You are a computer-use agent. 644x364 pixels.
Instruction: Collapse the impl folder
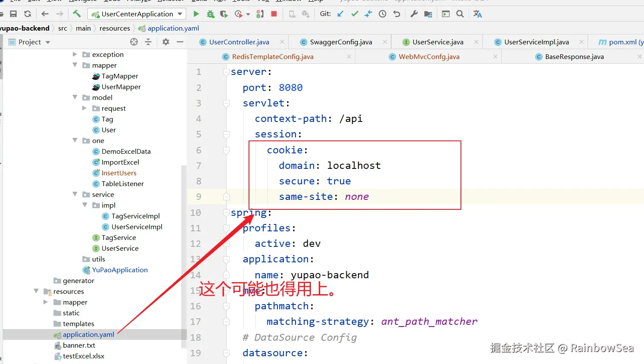pos(85,205)
